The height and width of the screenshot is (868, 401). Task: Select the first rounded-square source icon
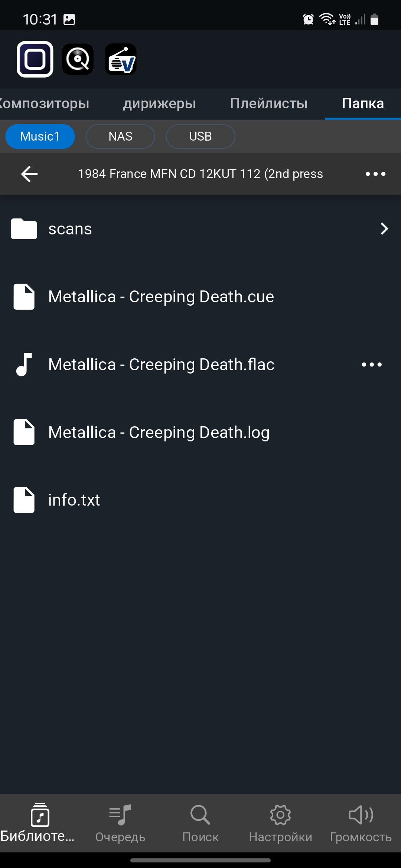[x=35, y=59]
